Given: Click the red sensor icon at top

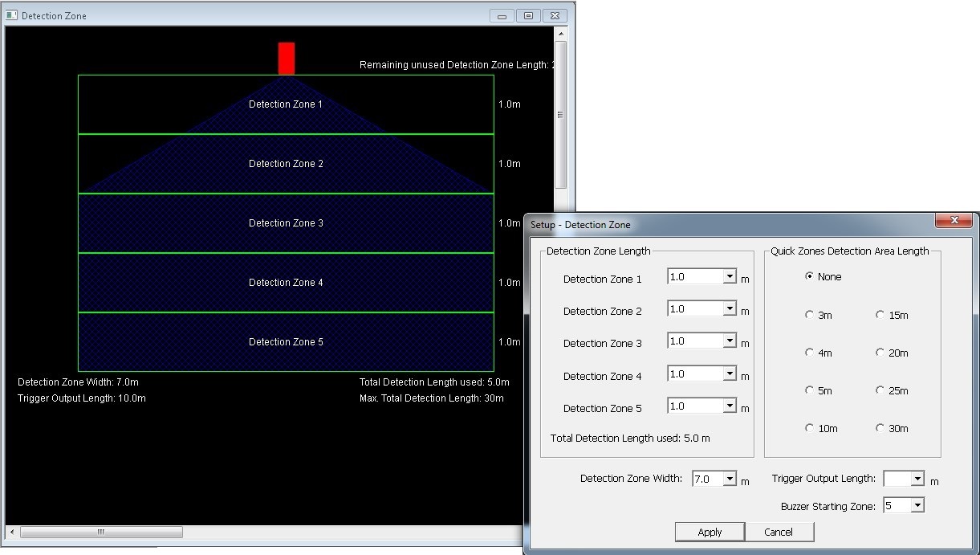Looking at the screenshot, I should tap(287, 59).
